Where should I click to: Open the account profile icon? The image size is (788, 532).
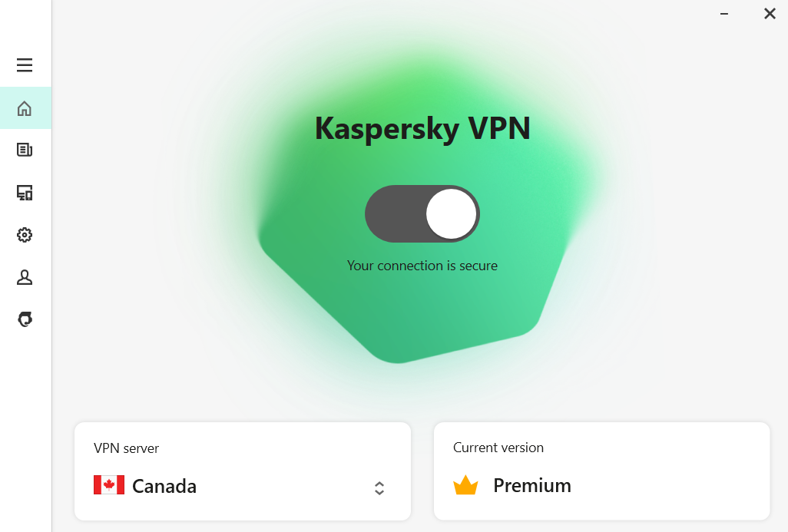click(x=25, y=277)
